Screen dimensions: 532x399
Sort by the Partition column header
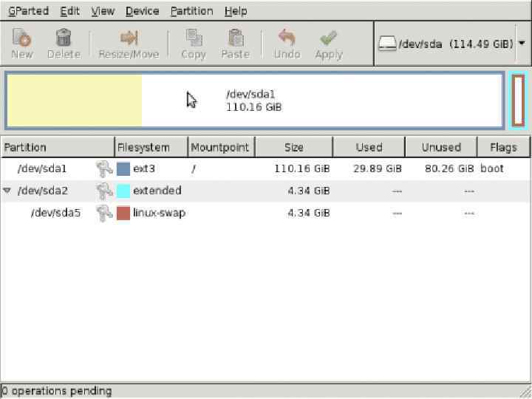tap(58, 147)
